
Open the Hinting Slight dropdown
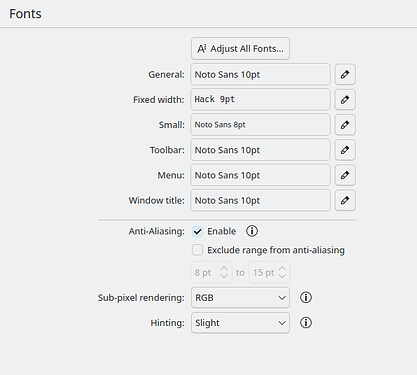pyautogui.click(x=240, y=323)
